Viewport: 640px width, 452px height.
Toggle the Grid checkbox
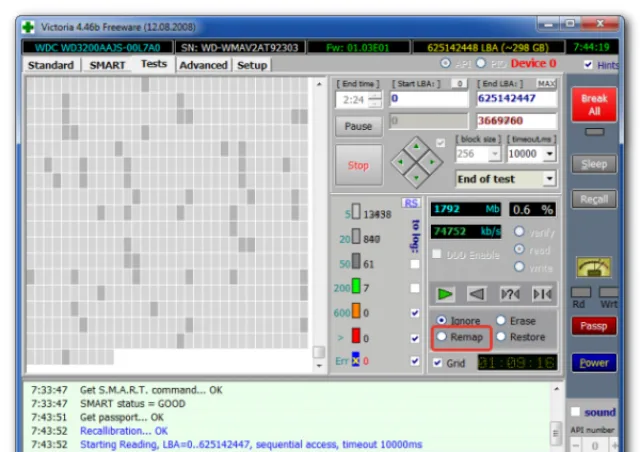pos(438,363)
